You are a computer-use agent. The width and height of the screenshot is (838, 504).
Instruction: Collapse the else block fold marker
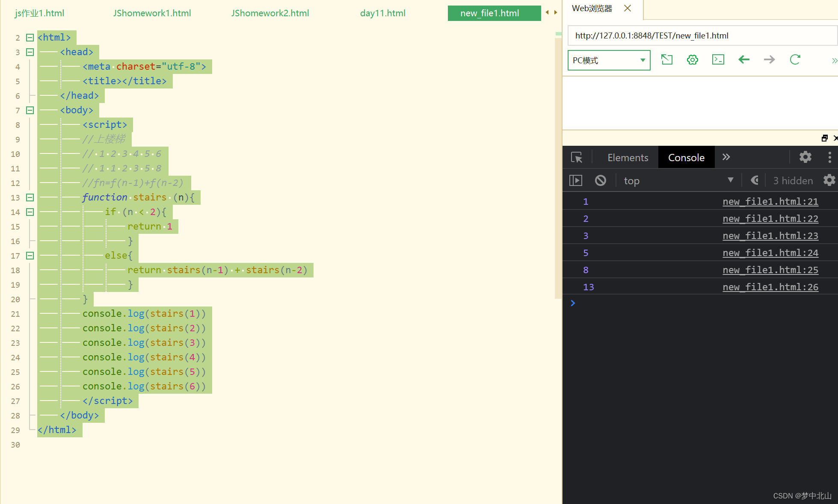click(30, 256)
